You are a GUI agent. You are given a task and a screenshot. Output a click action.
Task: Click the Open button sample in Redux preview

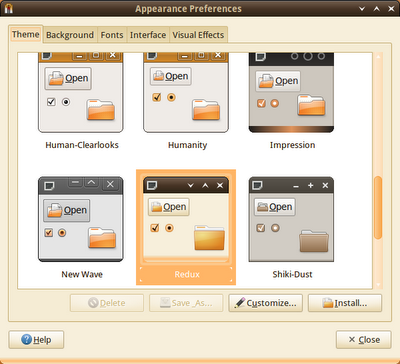click(169, 207)
